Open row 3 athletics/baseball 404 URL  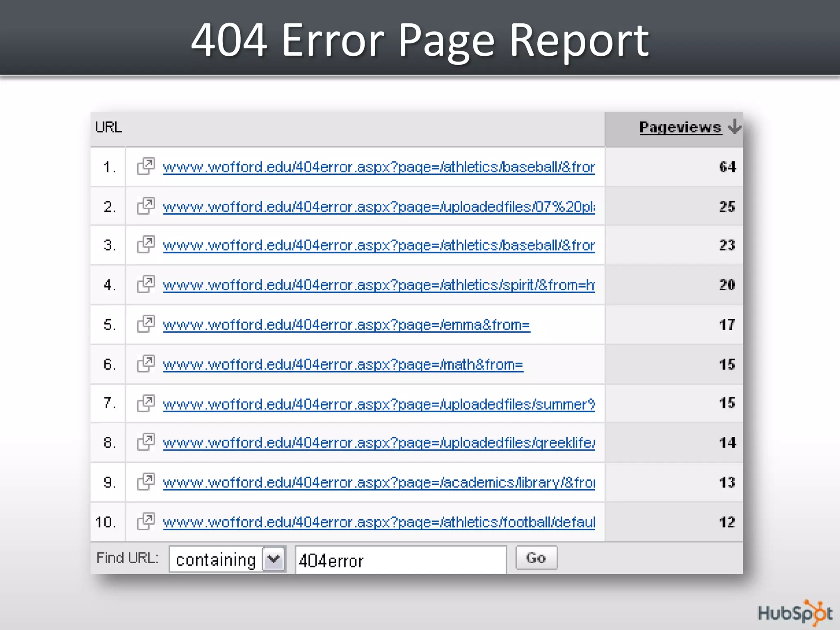379,245
